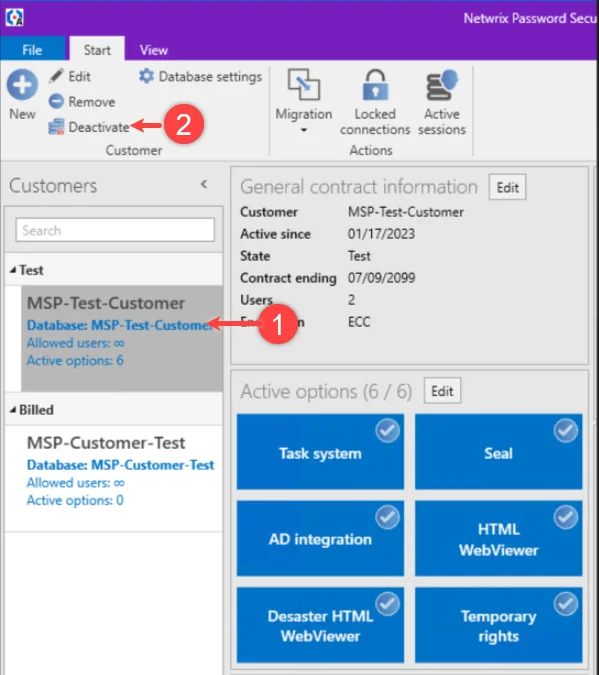Click the application logo icon in title bar

point(15,18)
